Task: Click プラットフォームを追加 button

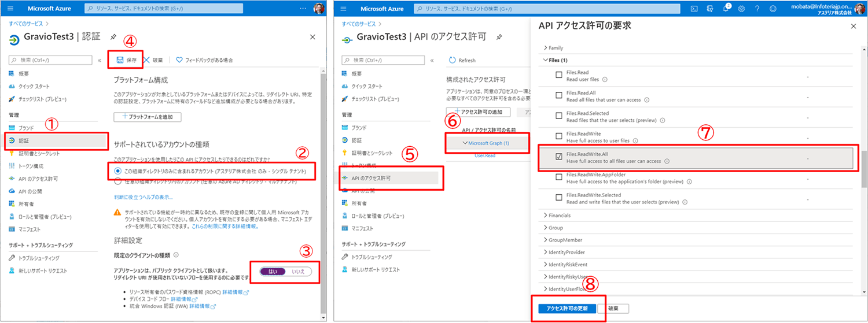Action: [x=148, y=117]
